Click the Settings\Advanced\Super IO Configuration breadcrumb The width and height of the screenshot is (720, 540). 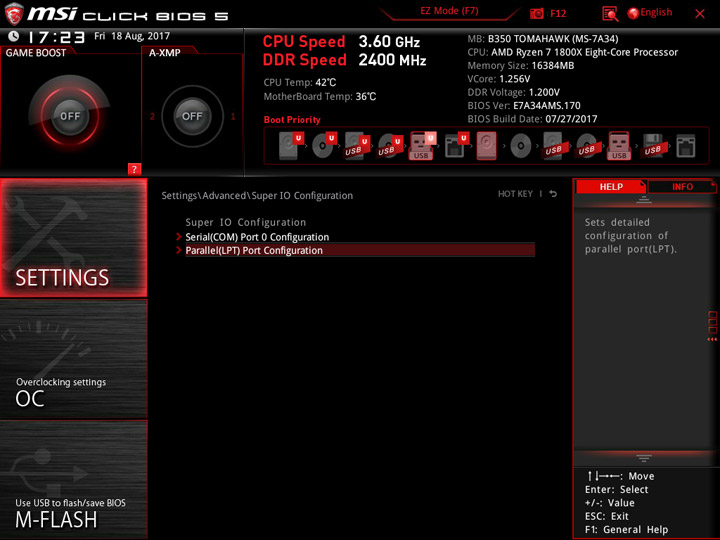(x=257, y=196)
